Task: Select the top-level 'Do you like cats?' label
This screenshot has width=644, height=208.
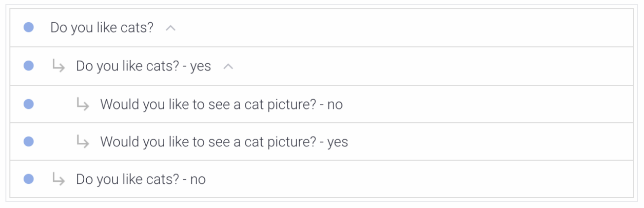Action: pyautogui.click(x=102, y=28)
